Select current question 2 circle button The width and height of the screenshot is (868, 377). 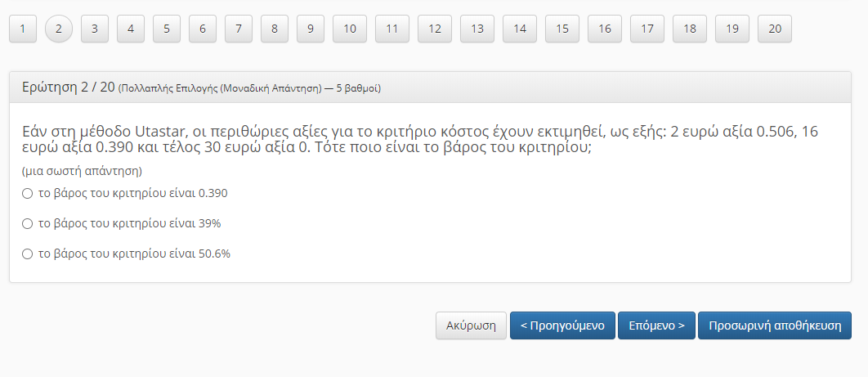pos(59,29)
